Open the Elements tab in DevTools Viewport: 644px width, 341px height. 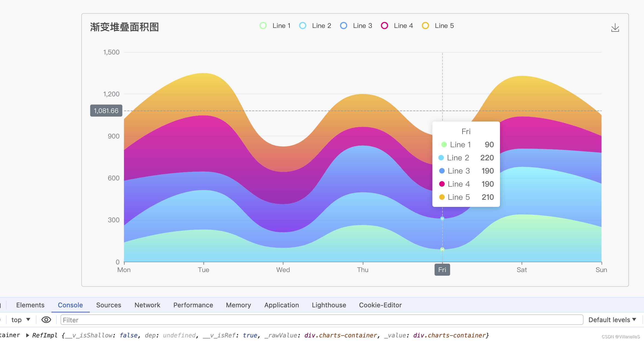click(30, 305)
